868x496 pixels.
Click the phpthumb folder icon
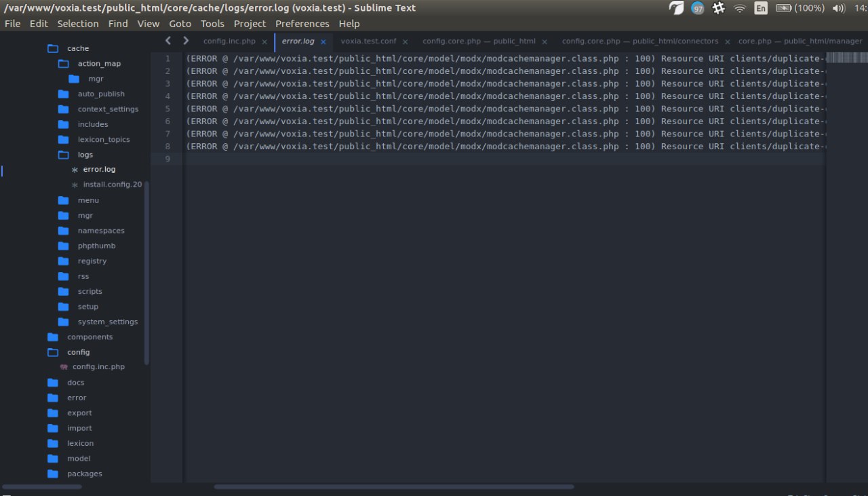(x=64, y=246)
